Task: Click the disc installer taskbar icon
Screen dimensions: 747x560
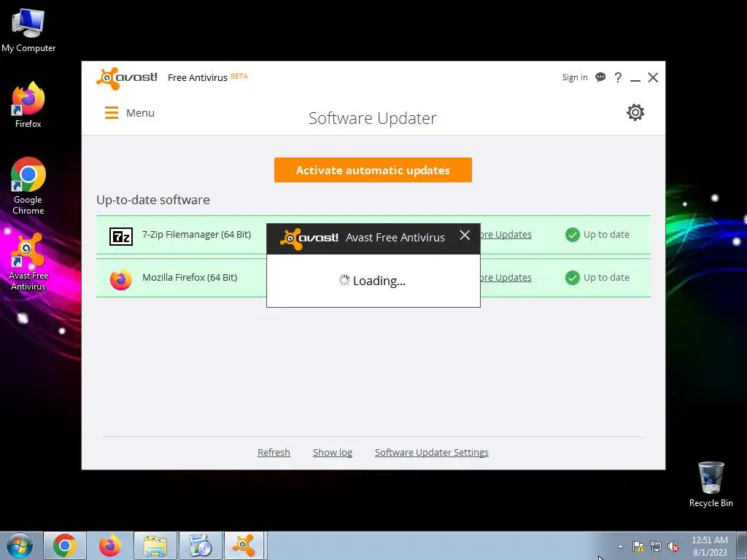Action: pos(201,545)
